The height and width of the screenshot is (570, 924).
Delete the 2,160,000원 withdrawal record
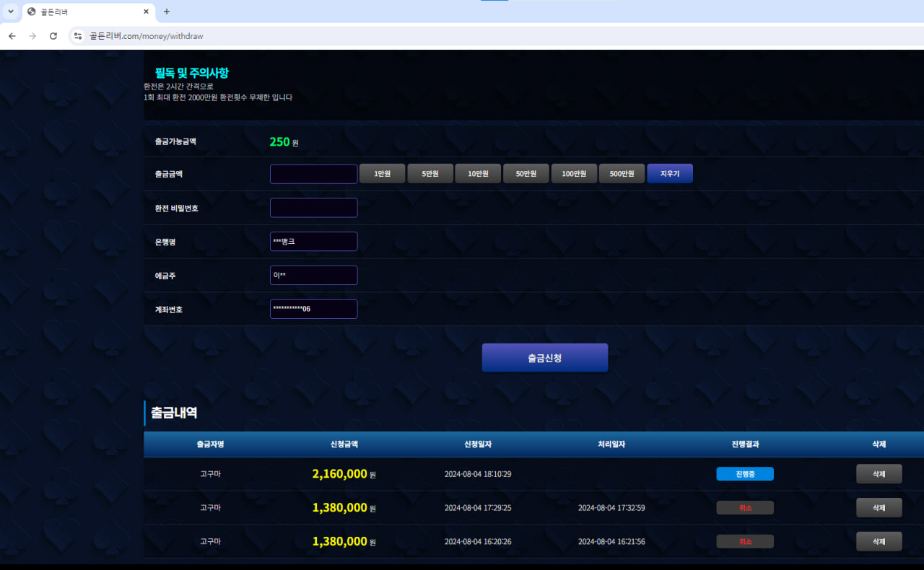(x=879, y=474)
